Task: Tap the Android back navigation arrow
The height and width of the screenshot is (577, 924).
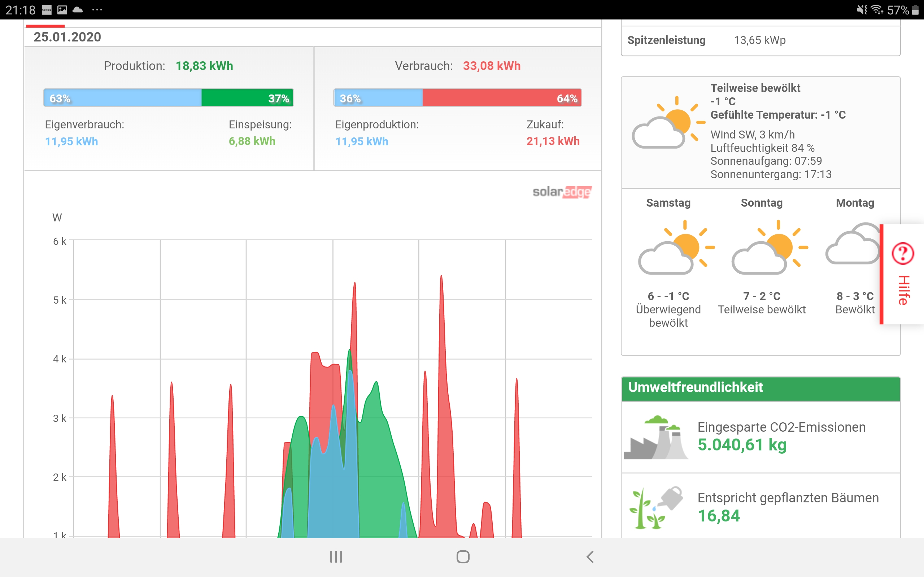Action: pos(590,557)
